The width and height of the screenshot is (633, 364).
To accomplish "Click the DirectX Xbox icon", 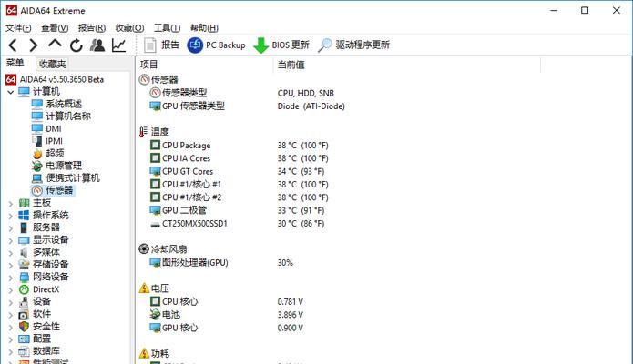I will click(25, 289).
